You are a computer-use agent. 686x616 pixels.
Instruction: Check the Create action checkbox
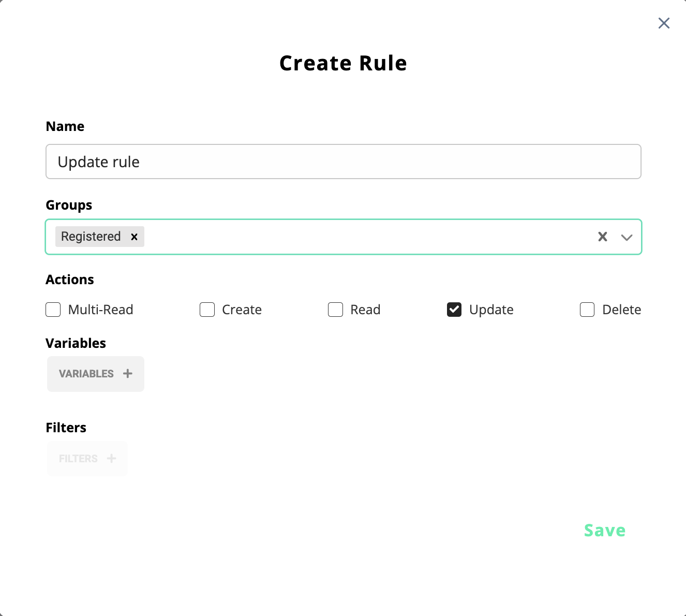pos(207,310)
